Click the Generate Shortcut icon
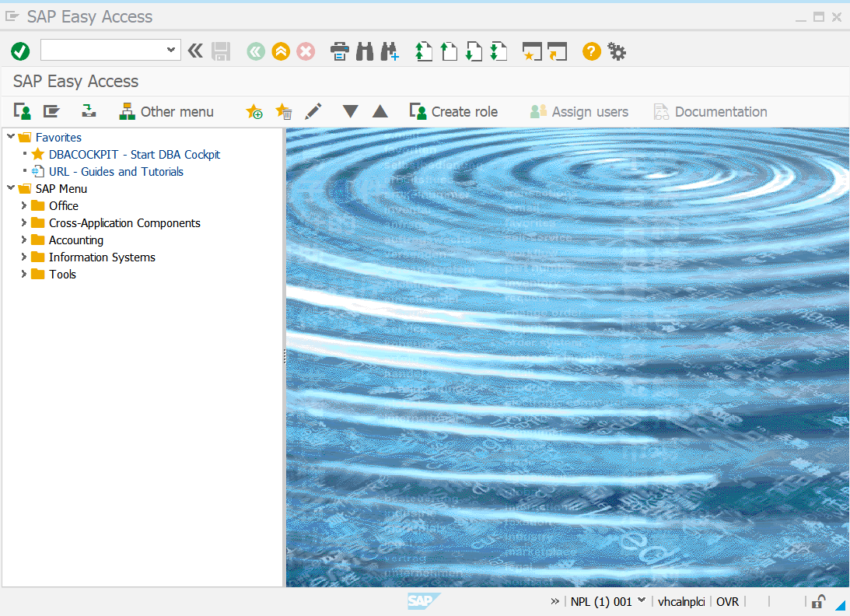 point(558,51)
